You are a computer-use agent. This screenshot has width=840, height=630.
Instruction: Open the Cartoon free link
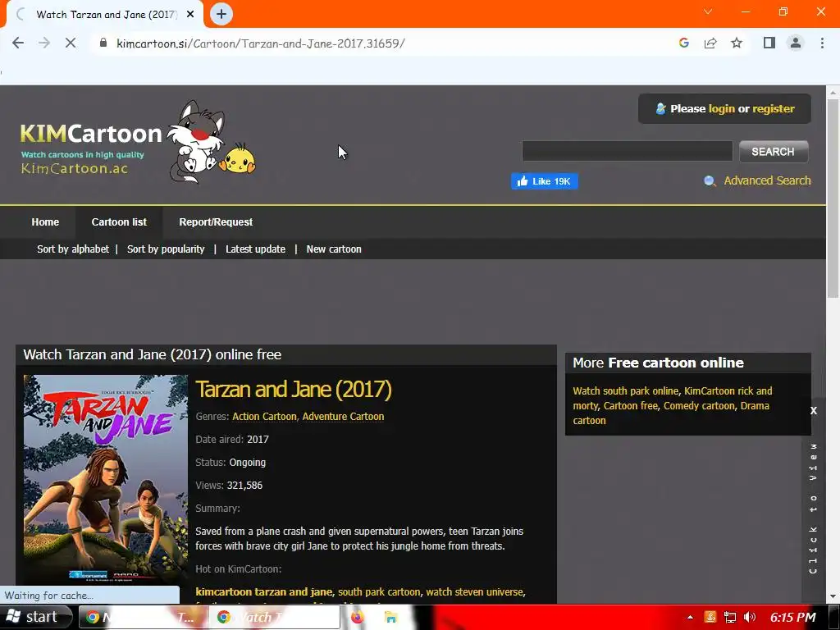631,405
